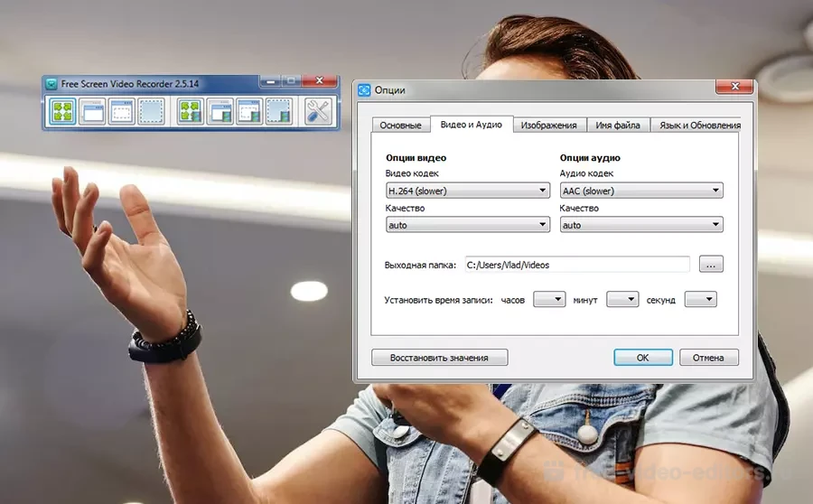Click the Восстановить значения button
The width and height of the screenshot is (813, 504).
click(439, 358)
